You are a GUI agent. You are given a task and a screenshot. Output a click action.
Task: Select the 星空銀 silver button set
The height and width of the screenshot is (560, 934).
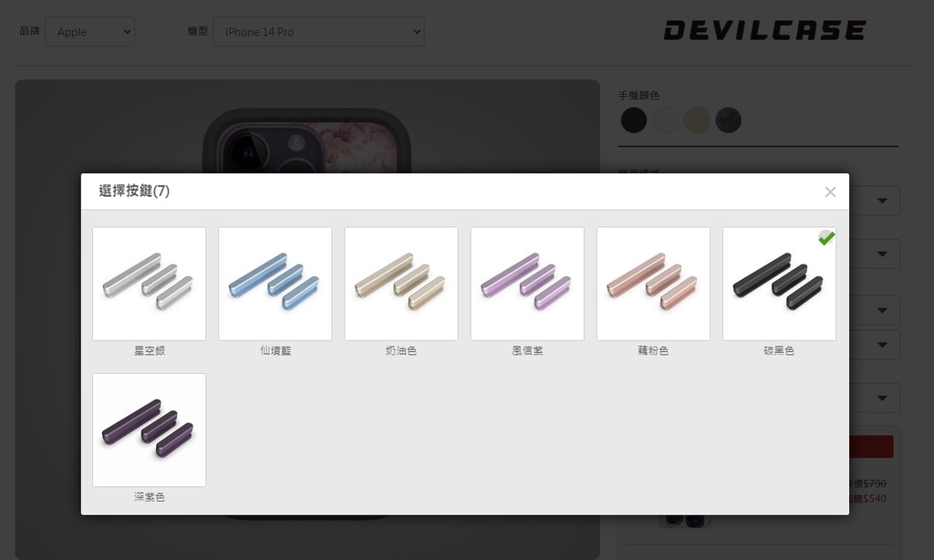(x=149, y=284)
